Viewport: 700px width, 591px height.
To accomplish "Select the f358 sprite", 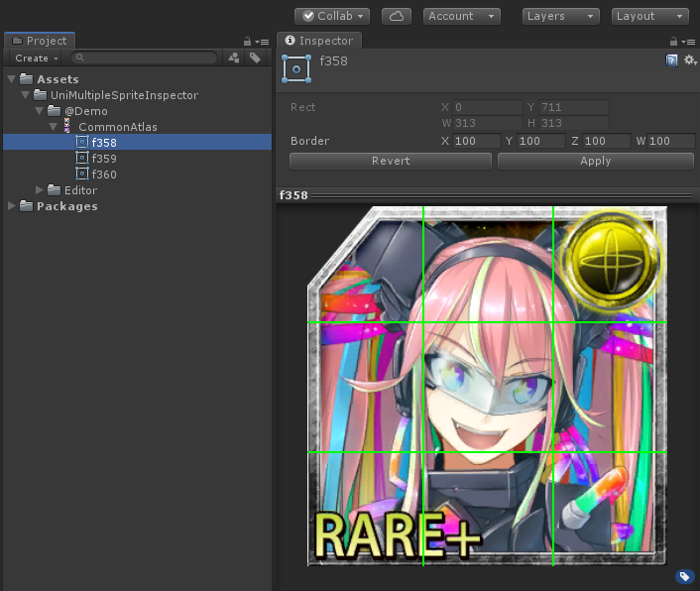I will (137, 143).
